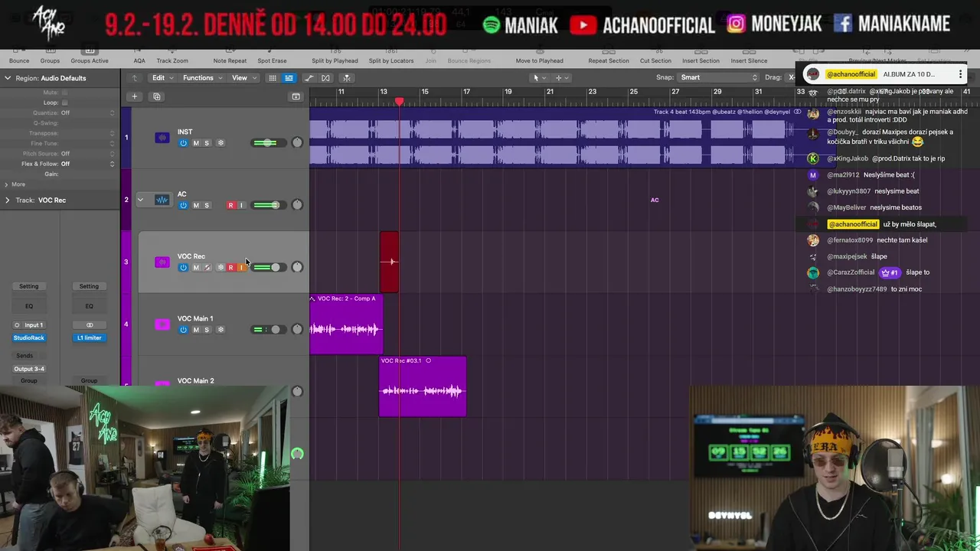The width and height of the screenshot is (980, 551).
Task: Click the Output 3-4 slot
Action: [x=29, y=369]
